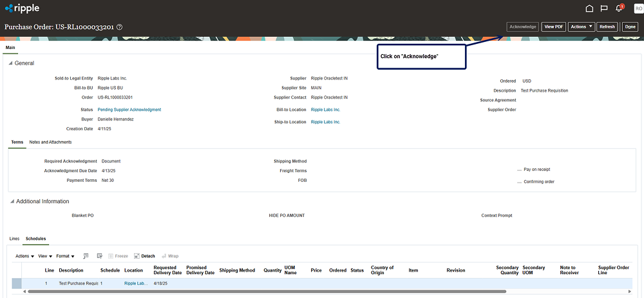Click the Requested Delivery Date column header
Image resolution: width=644 pixels, height=298 pixels.
pyautogui.click(x=167, y=270)
